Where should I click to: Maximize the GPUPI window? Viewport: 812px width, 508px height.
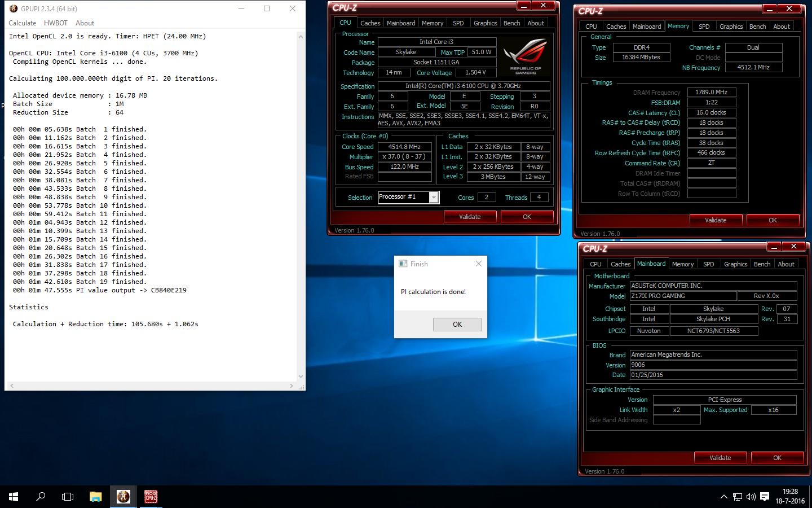tap(267, 8)
